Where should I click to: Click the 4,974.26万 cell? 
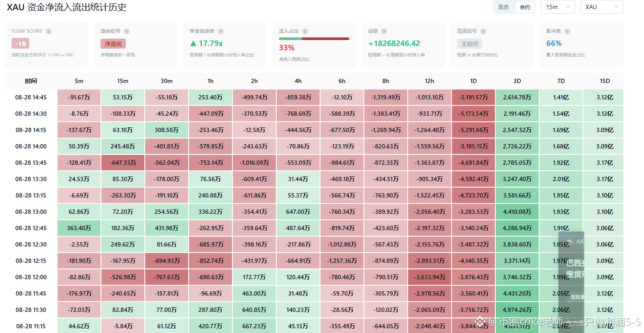click(517, 310)
